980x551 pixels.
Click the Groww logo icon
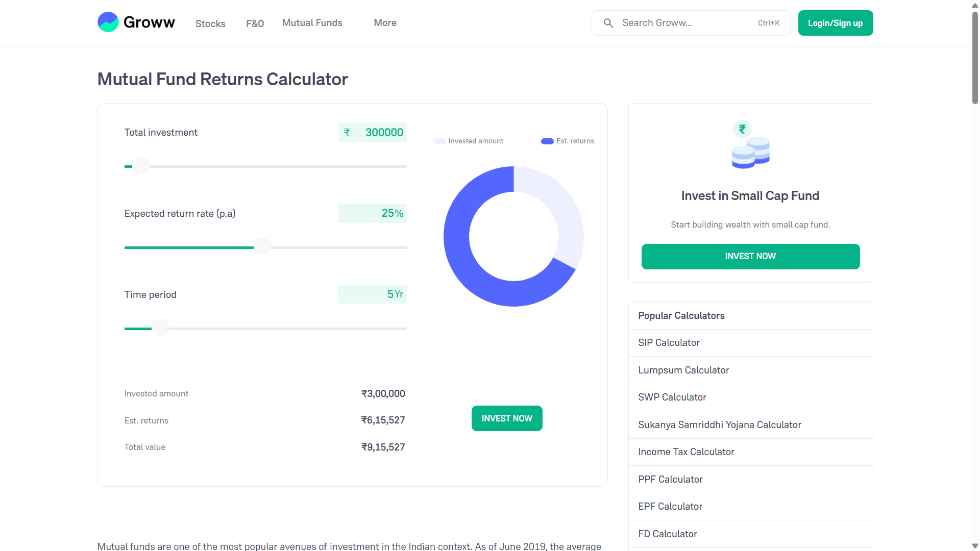108,22
